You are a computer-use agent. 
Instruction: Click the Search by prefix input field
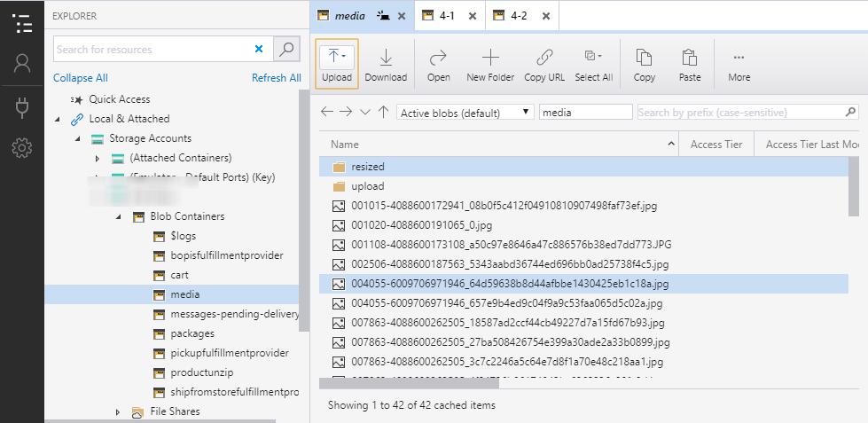click(x=740, y=113)
